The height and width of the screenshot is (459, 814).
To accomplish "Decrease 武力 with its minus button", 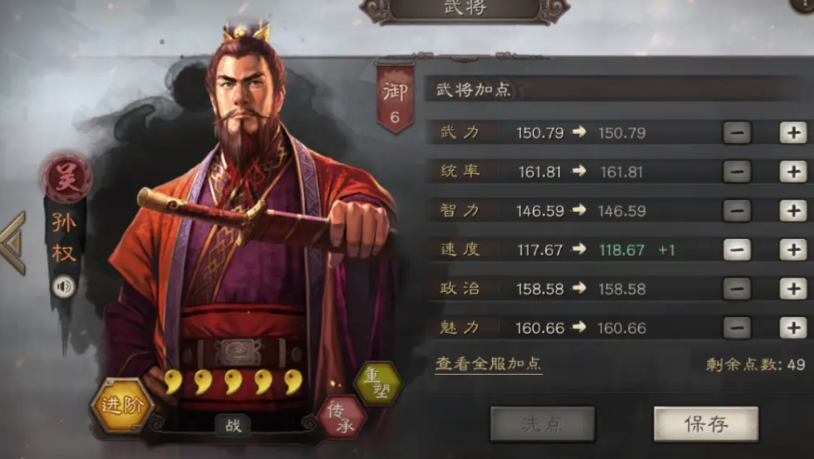I will [737, 132].
